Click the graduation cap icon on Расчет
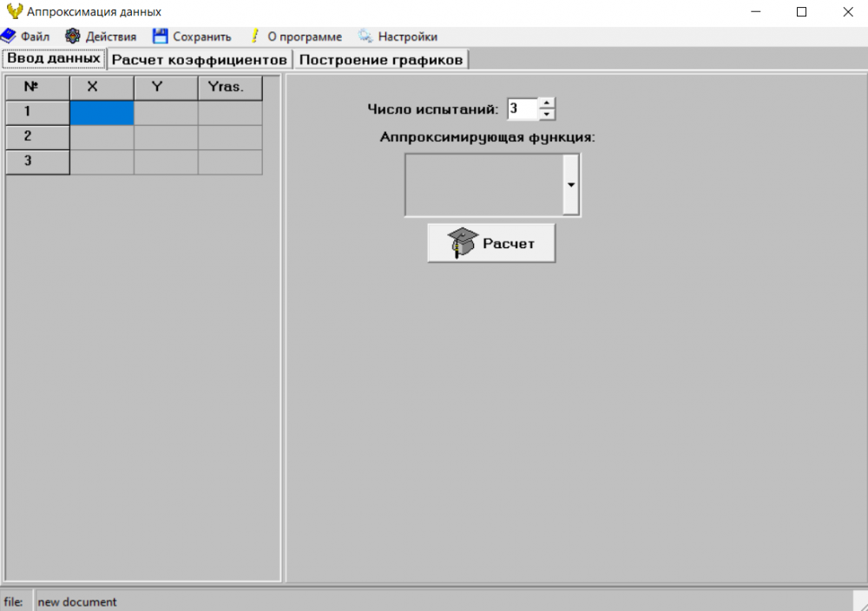Viewport: 868px width, 611px height. pos(463,243)
